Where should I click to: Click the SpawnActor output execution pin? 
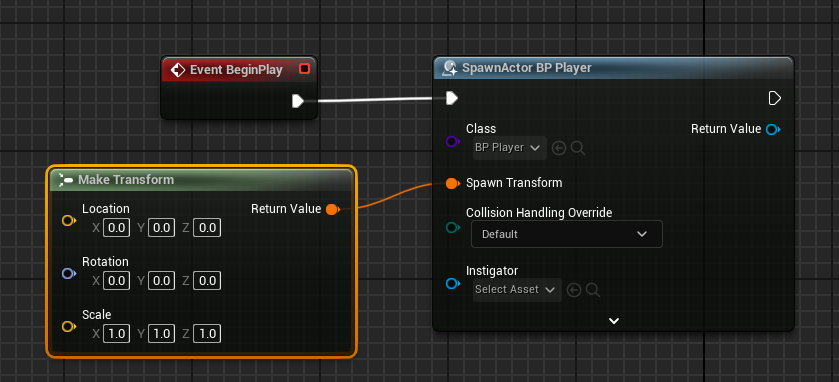[x=774, y=98]
